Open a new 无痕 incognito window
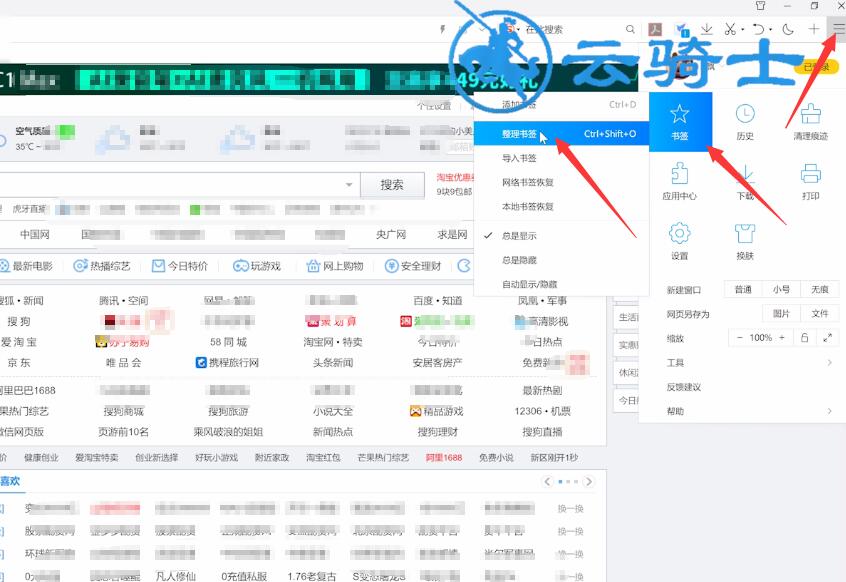Screen dimensions: 846x582 coord(820,290)
